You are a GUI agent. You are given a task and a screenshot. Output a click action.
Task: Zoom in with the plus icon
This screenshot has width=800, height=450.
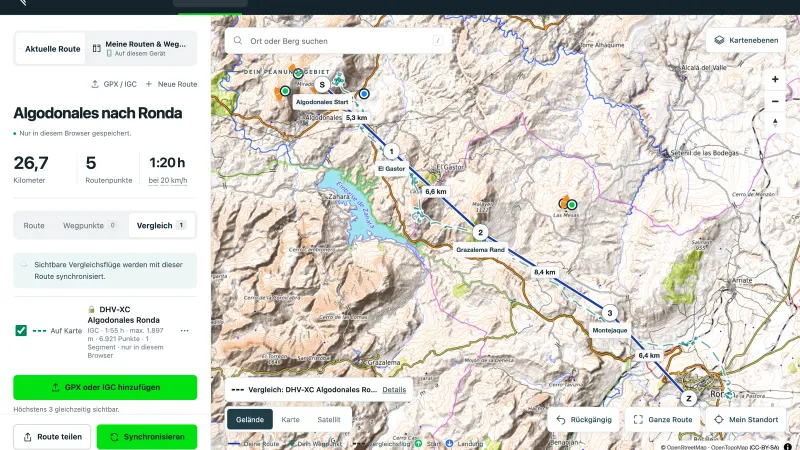coord(775,79)
